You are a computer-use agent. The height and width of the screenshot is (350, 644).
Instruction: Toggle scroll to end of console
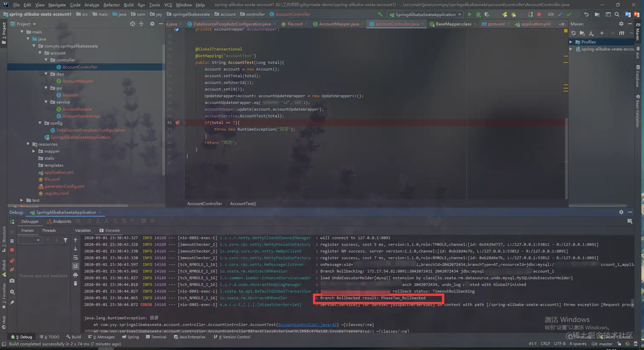click(x=75, y=266)
